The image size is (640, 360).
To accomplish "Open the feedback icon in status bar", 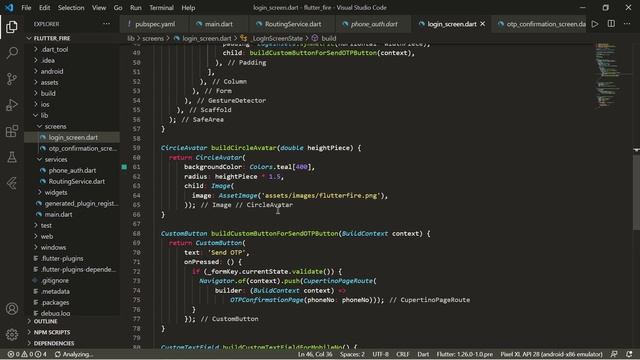I will [614, 354].
